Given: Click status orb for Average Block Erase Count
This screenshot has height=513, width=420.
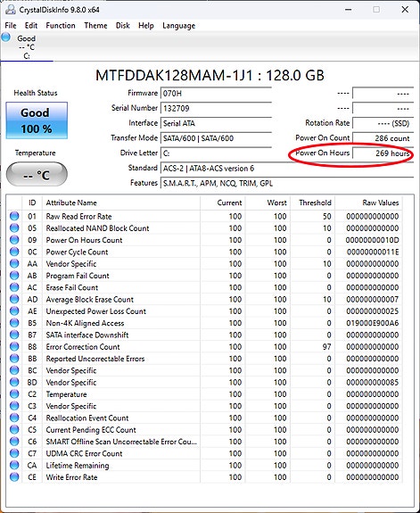Looking at the screenshot, I should tap(14, 299).
